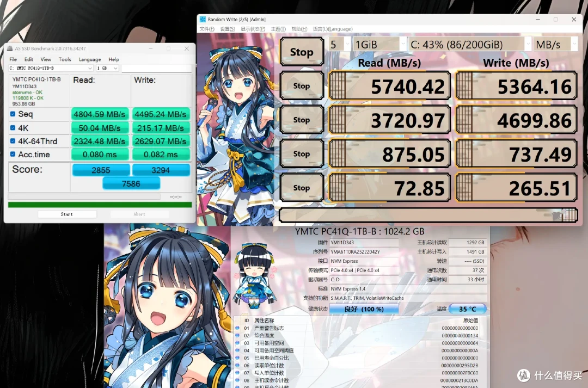Viewport: 588px width, 388px height.
Task: Click Stop beside the 3720.97 result
Action: (x=302, y=120)
